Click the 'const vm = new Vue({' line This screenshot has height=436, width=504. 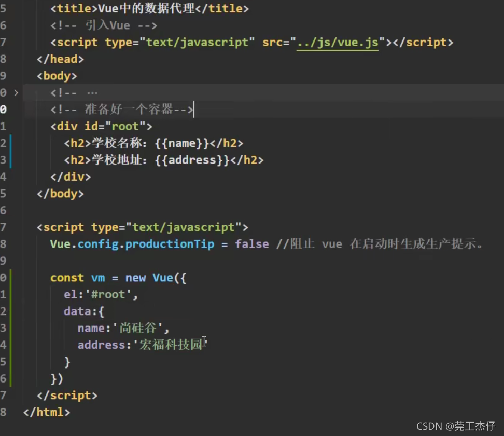(x=118, y=278)
